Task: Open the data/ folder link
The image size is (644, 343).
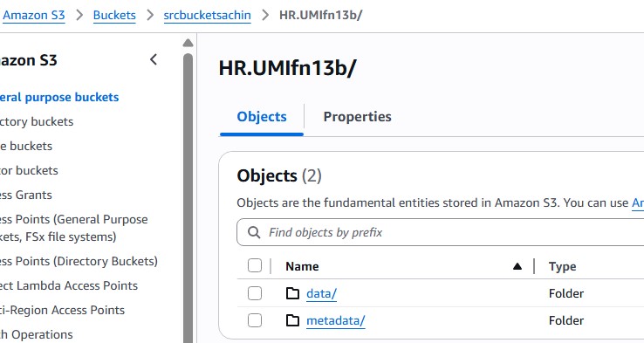Action: 322,294
